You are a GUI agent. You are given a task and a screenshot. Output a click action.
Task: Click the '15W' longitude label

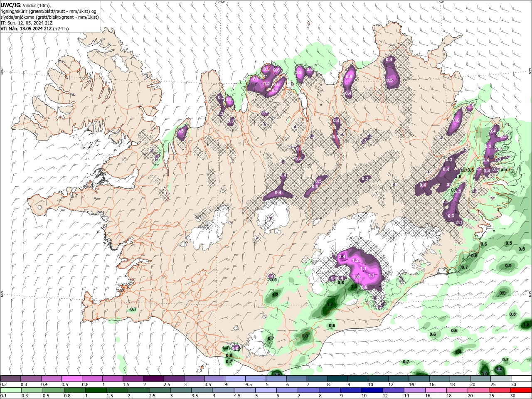pos(440,2)
